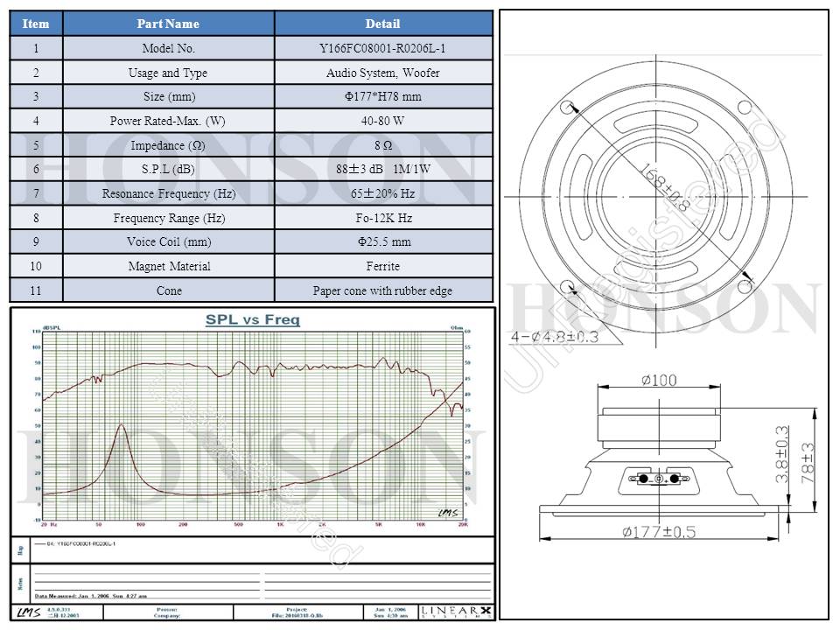Viewport: 840px width, 630px height.
Task: Click the top-right mounting hole on the speaker drawing
Action: (x=745, y=107)
